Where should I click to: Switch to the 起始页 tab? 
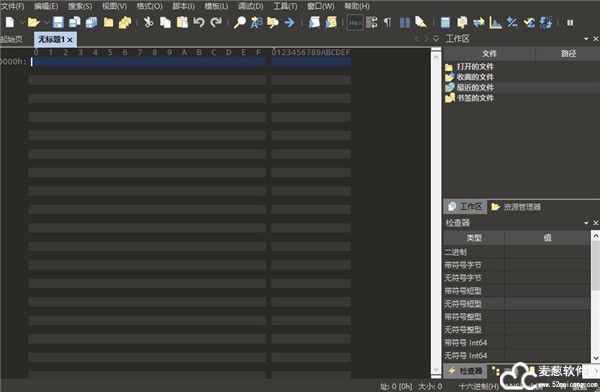click(x=11, y=39)
